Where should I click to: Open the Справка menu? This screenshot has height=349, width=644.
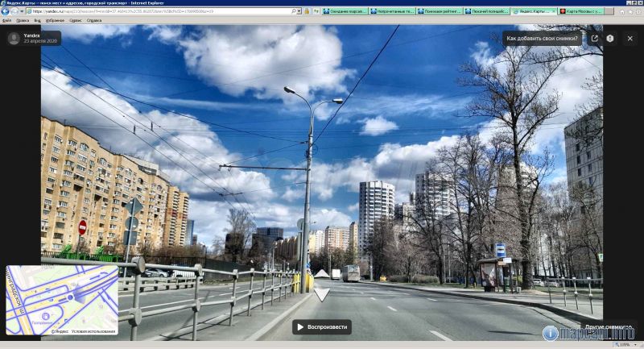(x=94, y=20)
